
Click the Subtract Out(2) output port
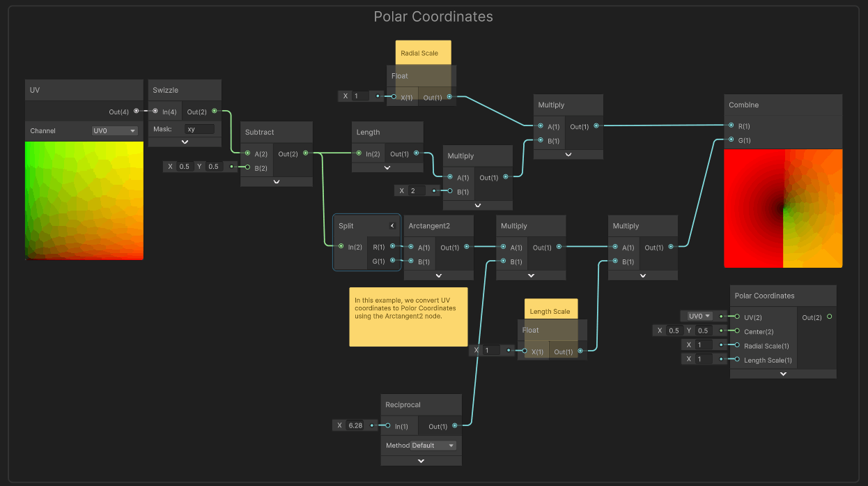(306, 153)
